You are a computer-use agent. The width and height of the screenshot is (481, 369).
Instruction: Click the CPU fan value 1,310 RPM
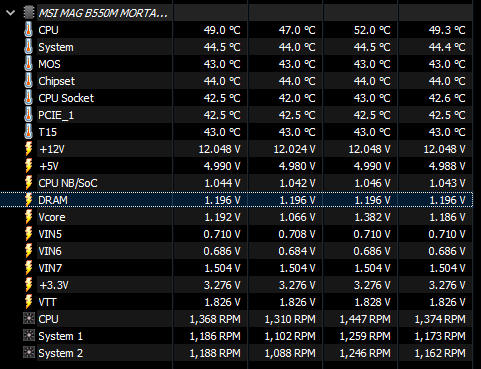coord(290,319)
